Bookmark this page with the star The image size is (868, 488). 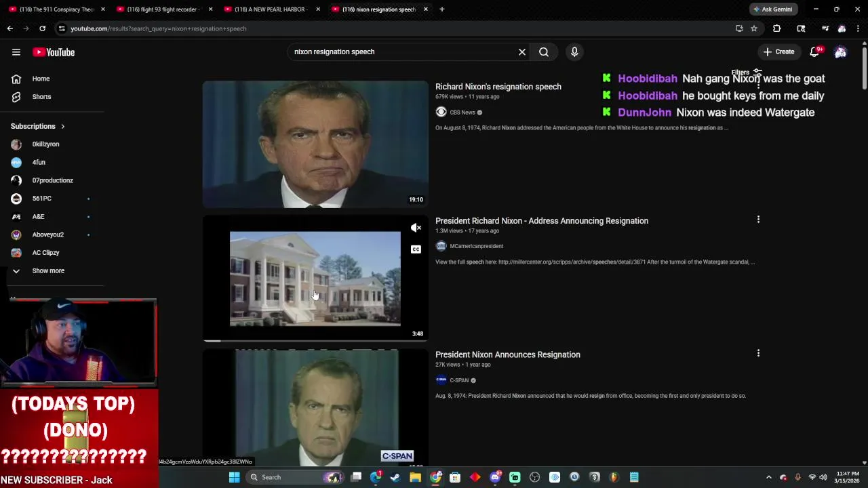click(x=754, y=28)
